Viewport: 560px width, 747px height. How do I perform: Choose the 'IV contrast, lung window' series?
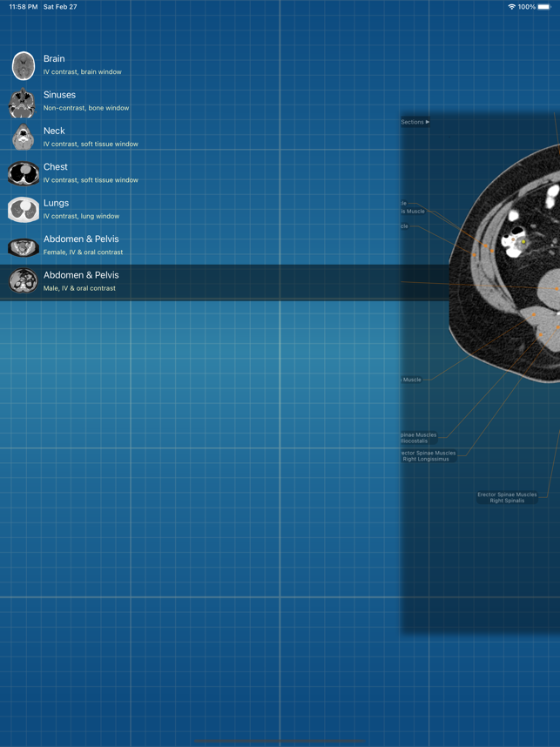82,216
